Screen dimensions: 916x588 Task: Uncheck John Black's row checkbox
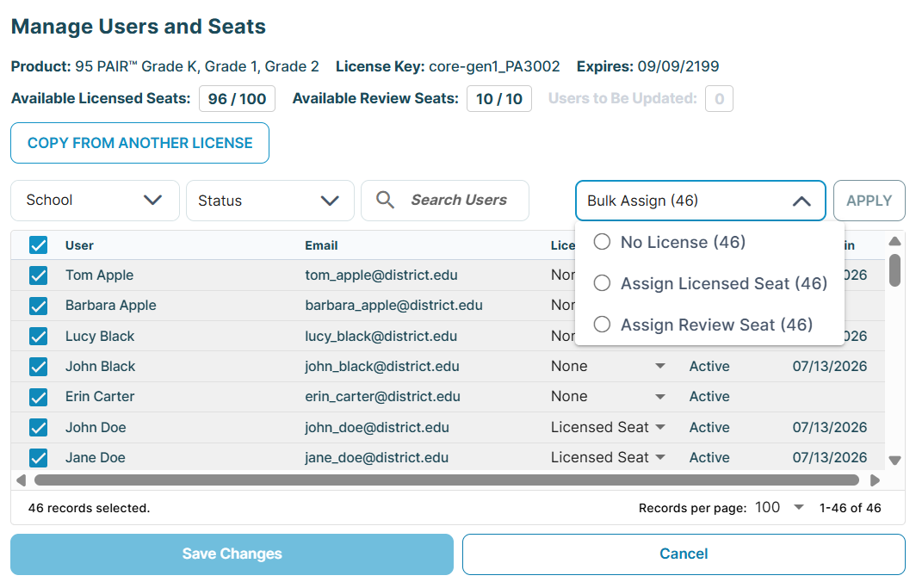click(39, 367)
